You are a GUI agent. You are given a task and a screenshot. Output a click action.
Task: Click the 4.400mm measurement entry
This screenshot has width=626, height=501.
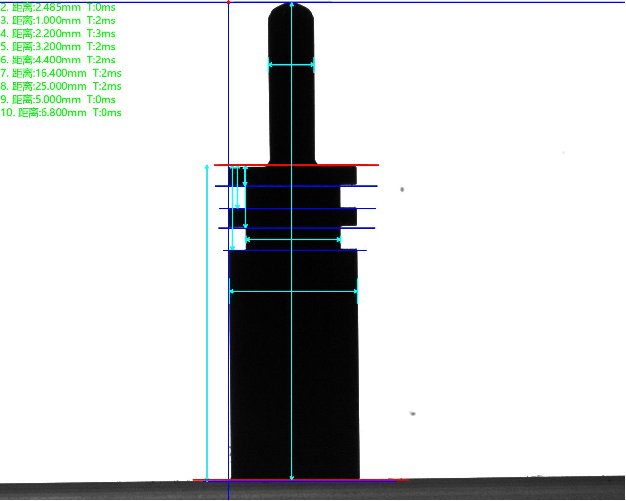[59, 60]
